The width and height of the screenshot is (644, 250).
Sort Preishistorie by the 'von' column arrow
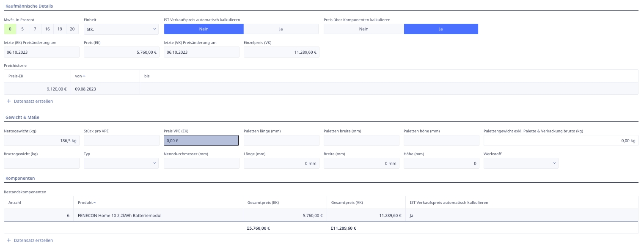(x=84, y=76)
